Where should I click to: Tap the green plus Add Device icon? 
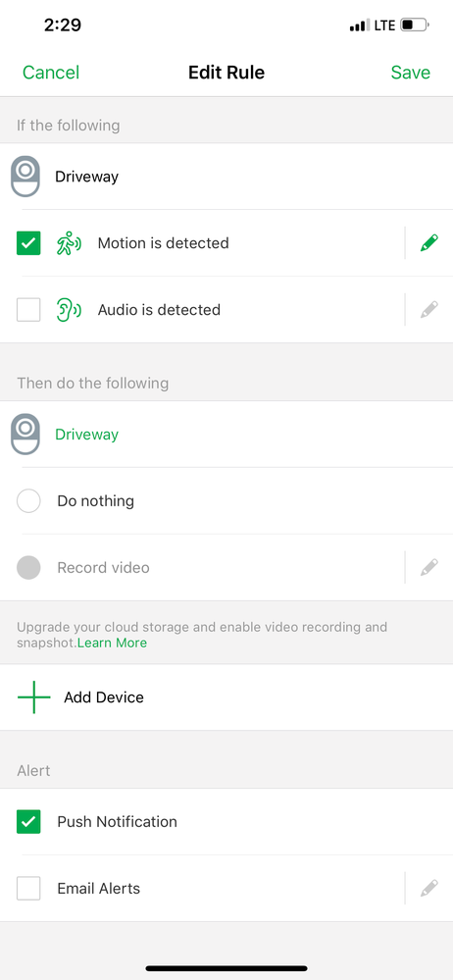(x=33, y=696)
